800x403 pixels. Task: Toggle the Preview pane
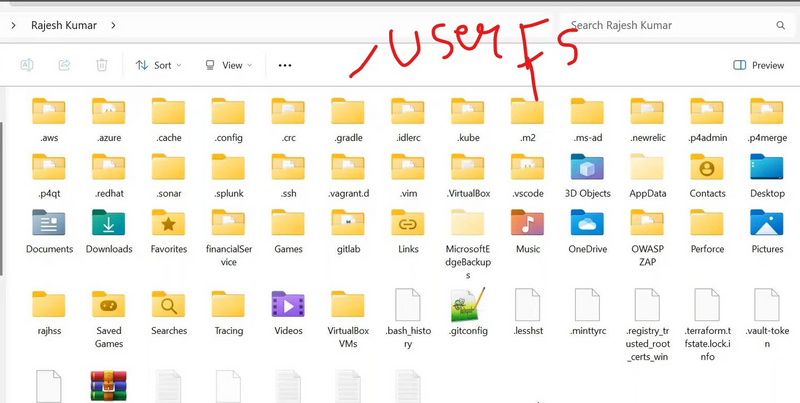758,65
